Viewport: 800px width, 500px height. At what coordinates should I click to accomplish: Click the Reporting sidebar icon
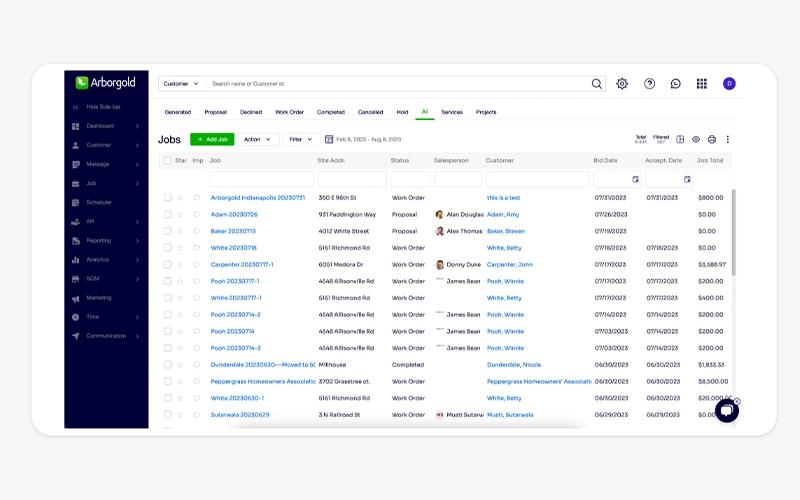click(76, 241)
